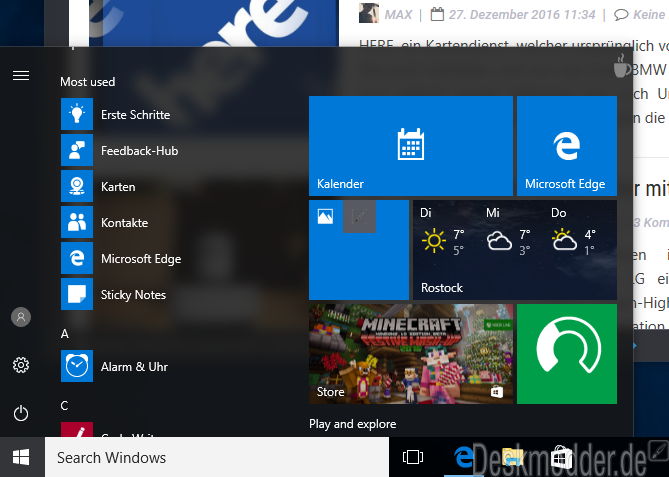Click the coffee cup icon on webpage
The image size is (669, 477).
pos(622,66)
